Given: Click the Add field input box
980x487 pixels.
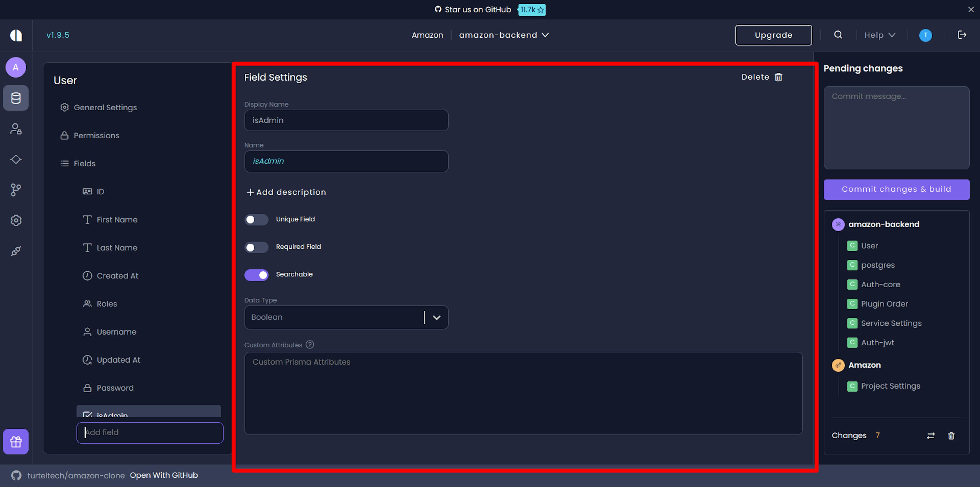Looking at the screenshot, I should (x=150, y=433).
